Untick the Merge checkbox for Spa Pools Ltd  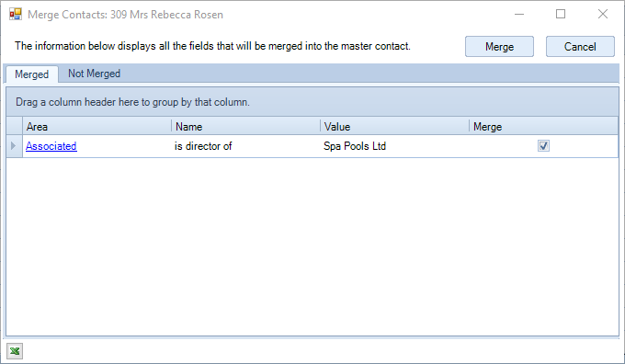pos(543,146)
